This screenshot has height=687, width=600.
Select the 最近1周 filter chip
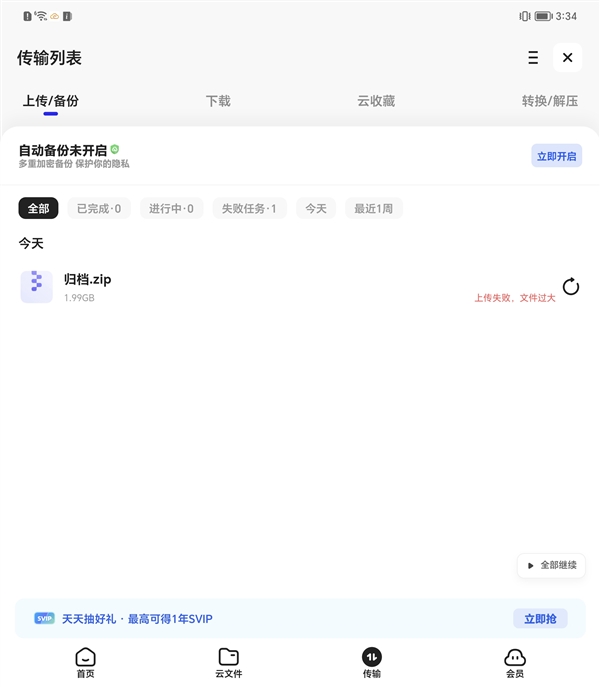coord(373,209)
